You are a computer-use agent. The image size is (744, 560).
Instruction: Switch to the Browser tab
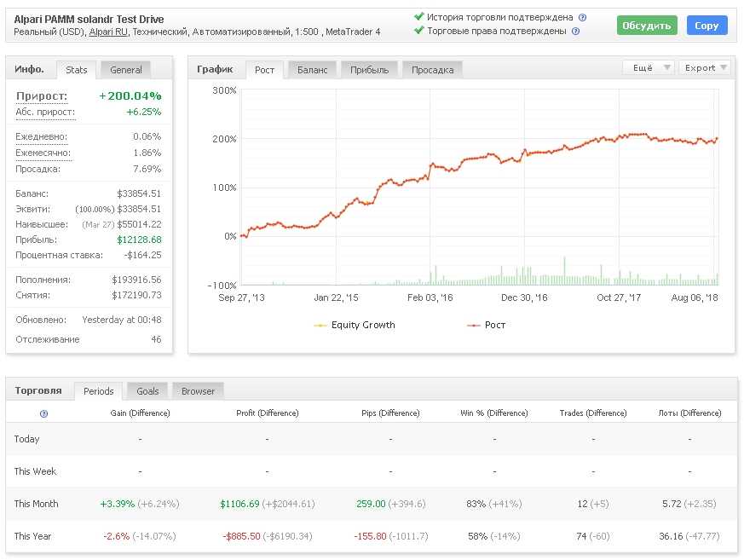tap(198, 391)
